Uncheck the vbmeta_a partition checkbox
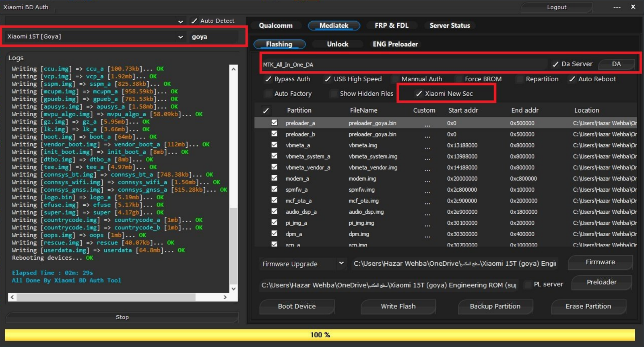 (274, 145)
